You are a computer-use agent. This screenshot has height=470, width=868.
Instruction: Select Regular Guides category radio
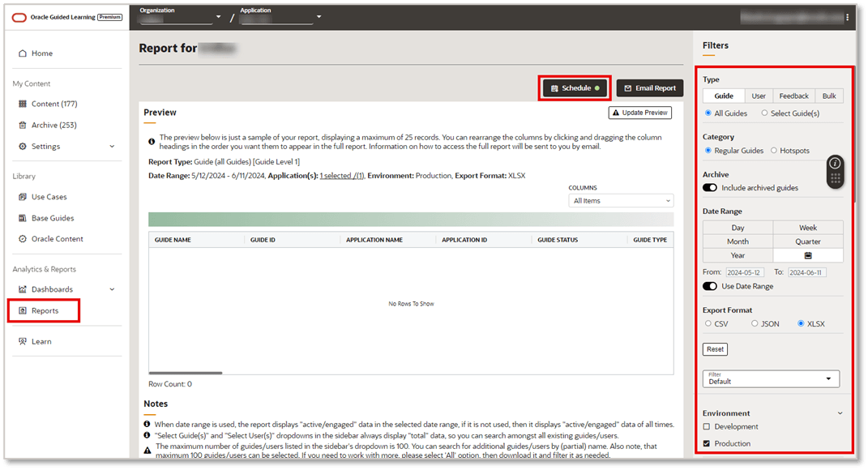(708, 151)
